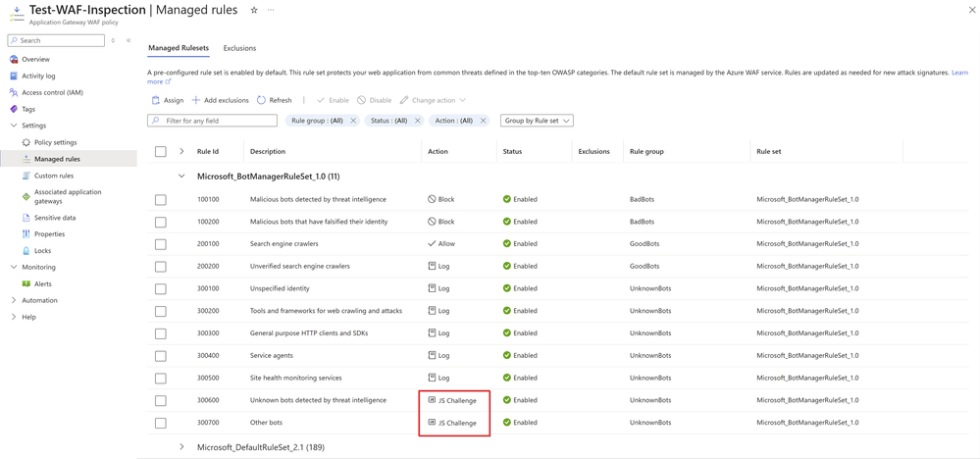Open the Group by Rule set dropdown
Image resolution: width=980 pixels, height=459 pixels.
[x=537, y=121]
